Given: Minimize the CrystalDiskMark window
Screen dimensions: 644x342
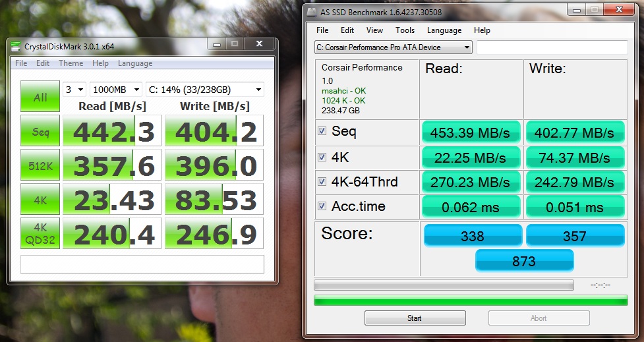Looking at the screenshot, I should coord(217,44).
